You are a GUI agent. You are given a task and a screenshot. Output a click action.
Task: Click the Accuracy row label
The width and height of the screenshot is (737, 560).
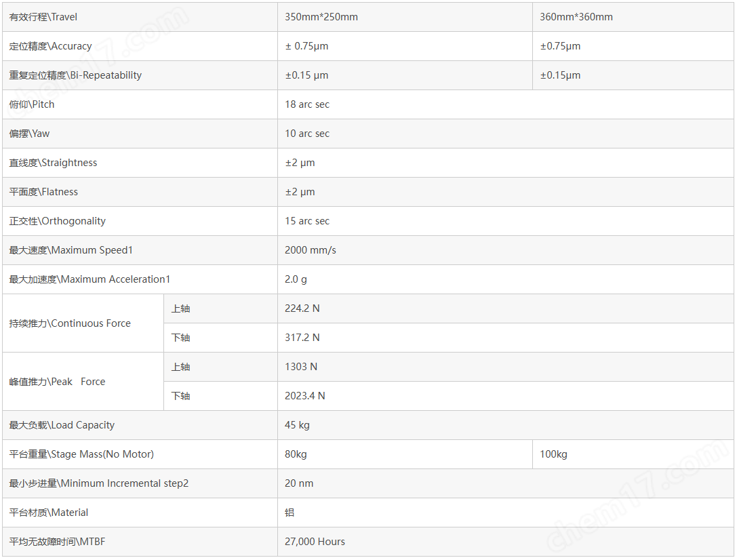click(x=50, y=46)
